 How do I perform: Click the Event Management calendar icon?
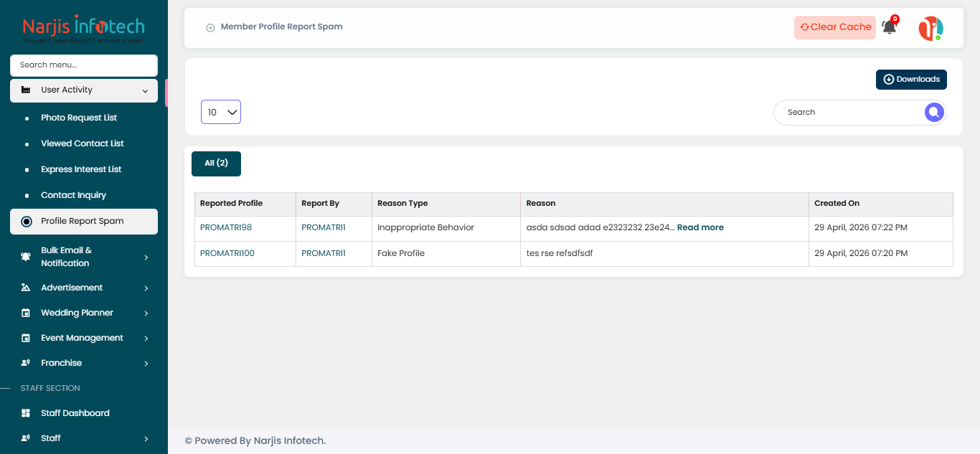(x=26, y=338)
